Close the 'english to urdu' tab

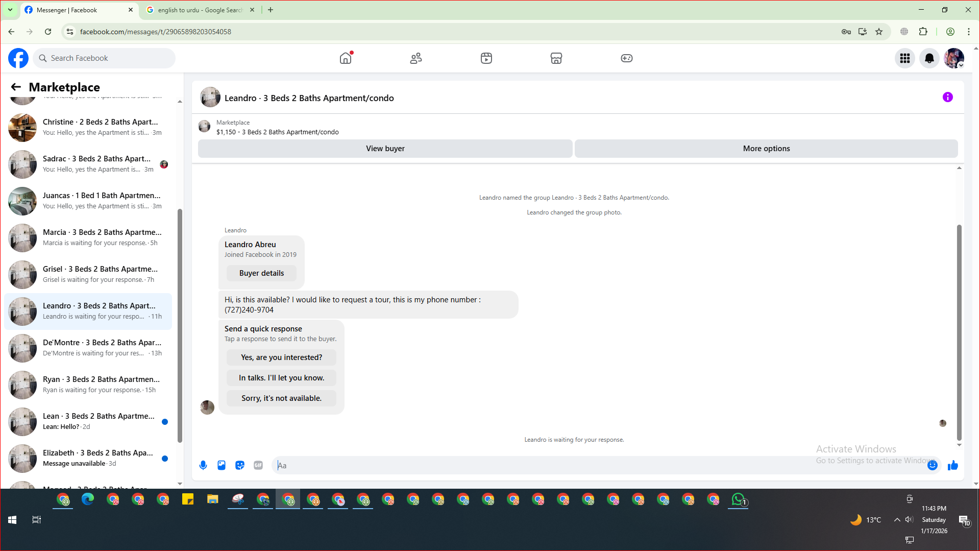[252, 10]
